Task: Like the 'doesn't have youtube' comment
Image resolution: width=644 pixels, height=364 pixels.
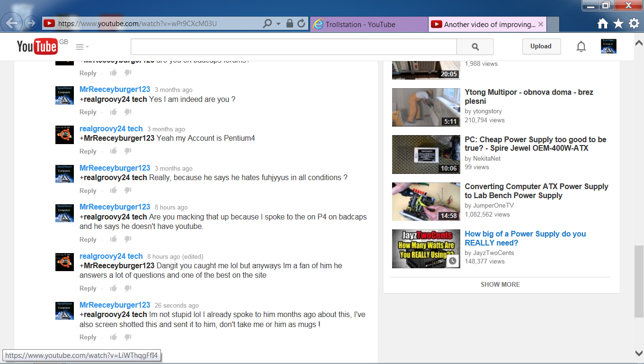Action: [x=114, y=239]
